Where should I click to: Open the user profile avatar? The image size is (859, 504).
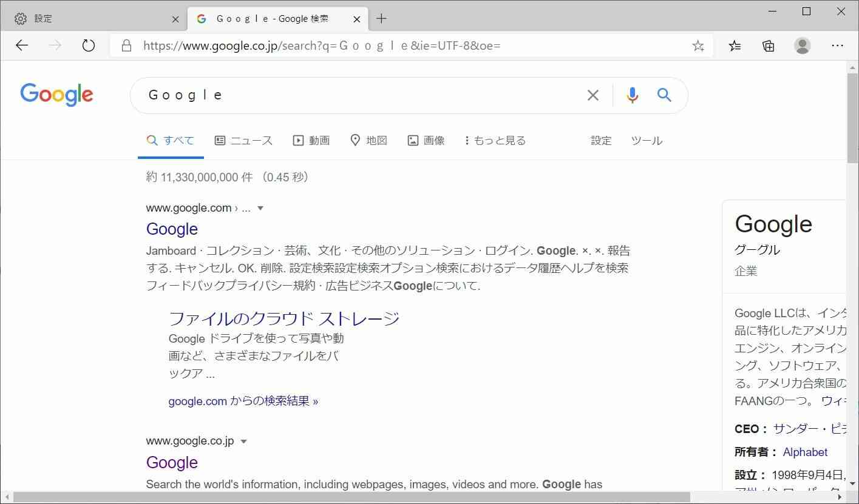[803, 45]
